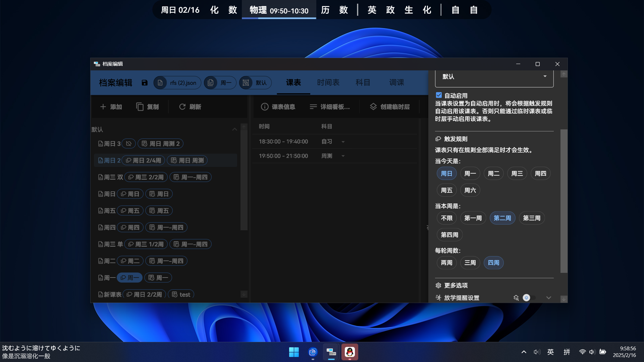
Task: Open the subject dropdown on the 自习 row
Action: 343,141
